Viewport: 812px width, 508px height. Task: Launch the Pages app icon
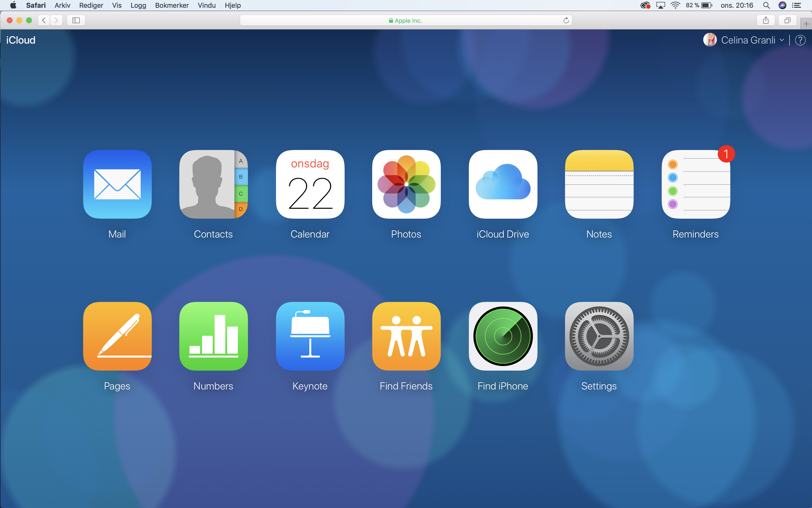click(117, 336)
